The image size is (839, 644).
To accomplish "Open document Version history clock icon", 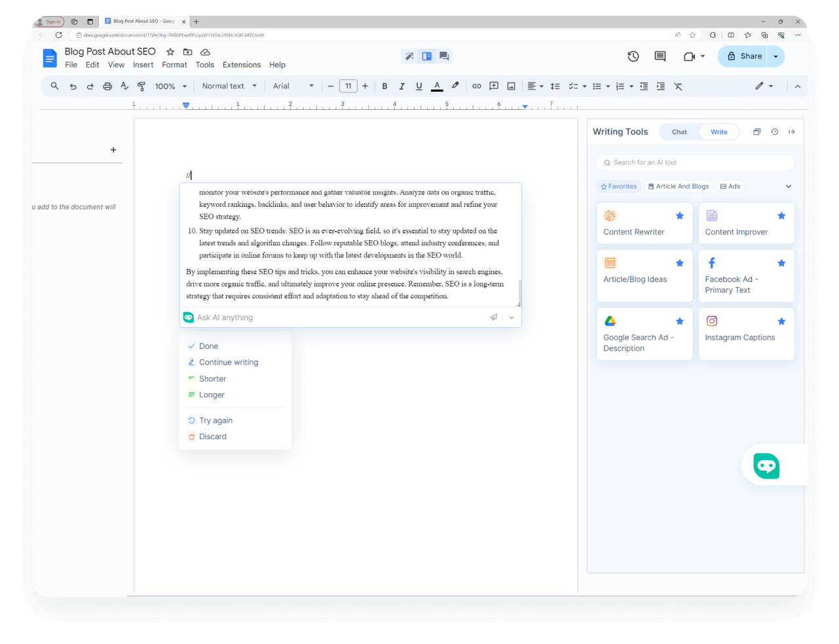I will 633,56.
